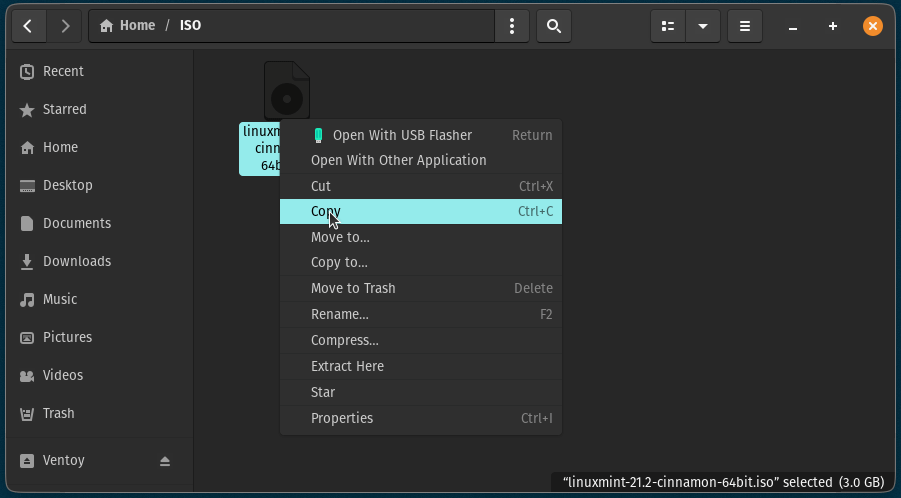The width and height of the screenshot is (901, 498).
Task: Open the search magnifier button
Action: pos(554,26)
